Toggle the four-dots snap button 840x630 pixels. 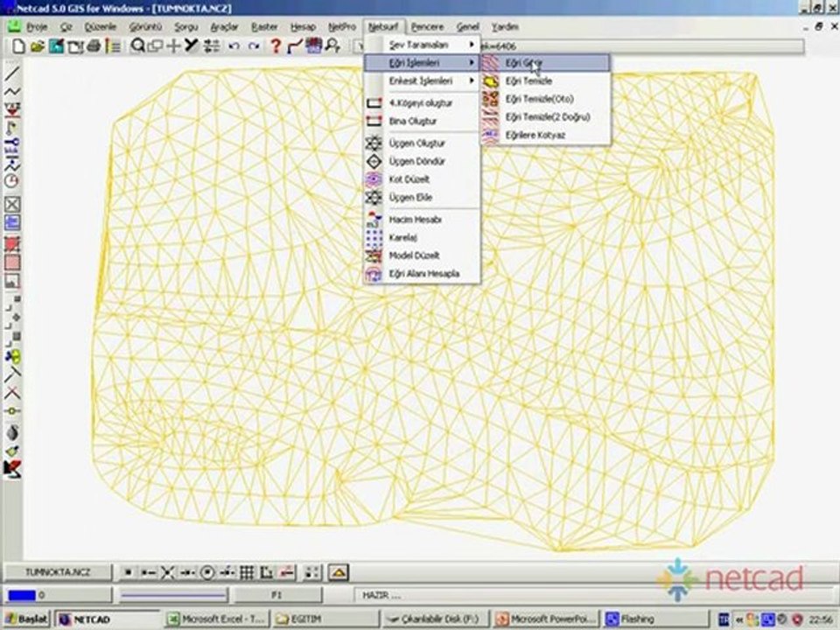tap(311, 572)
